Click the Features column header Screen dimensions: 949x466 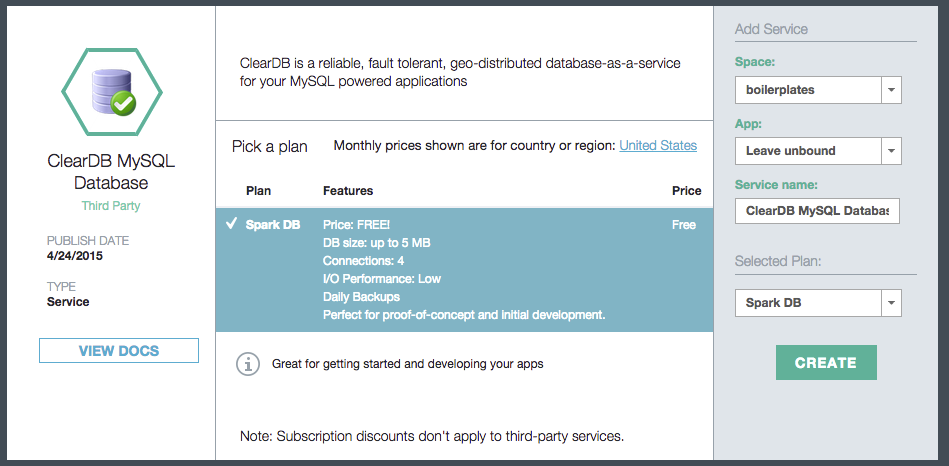347,191
